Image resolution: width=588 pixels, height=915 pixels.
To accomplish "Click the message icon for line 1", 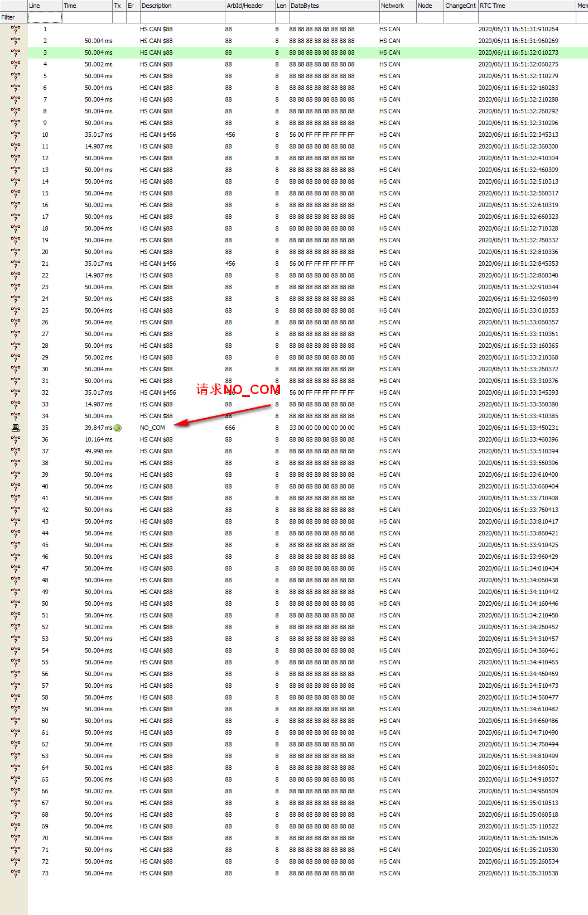I will tap(16, 29).
